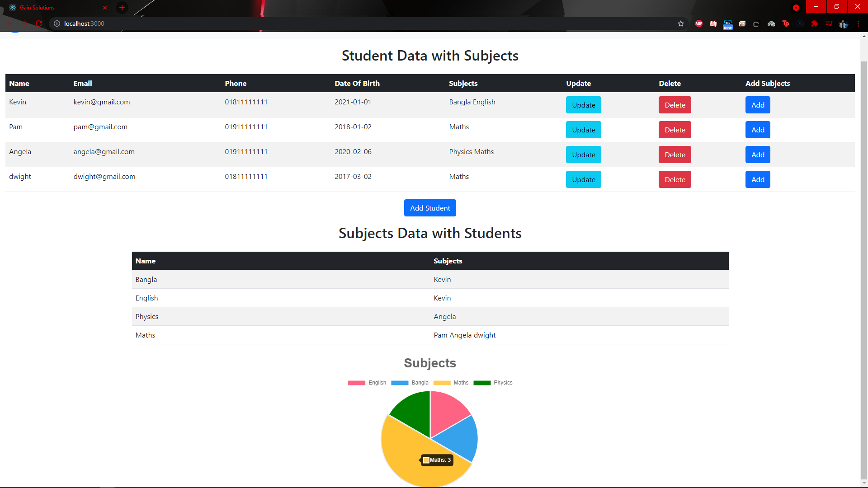This screenshot has height=488, width=868.
Task: View site information icon beside localhost
Action: pyautogui.click(x=57, y=23)
